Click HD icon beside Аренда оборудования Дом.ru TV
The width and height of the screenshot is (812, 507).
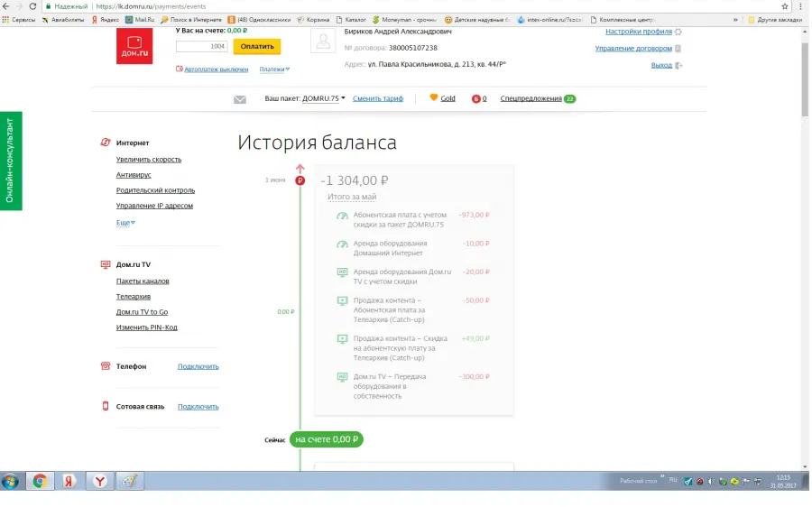tap(342, 272)
